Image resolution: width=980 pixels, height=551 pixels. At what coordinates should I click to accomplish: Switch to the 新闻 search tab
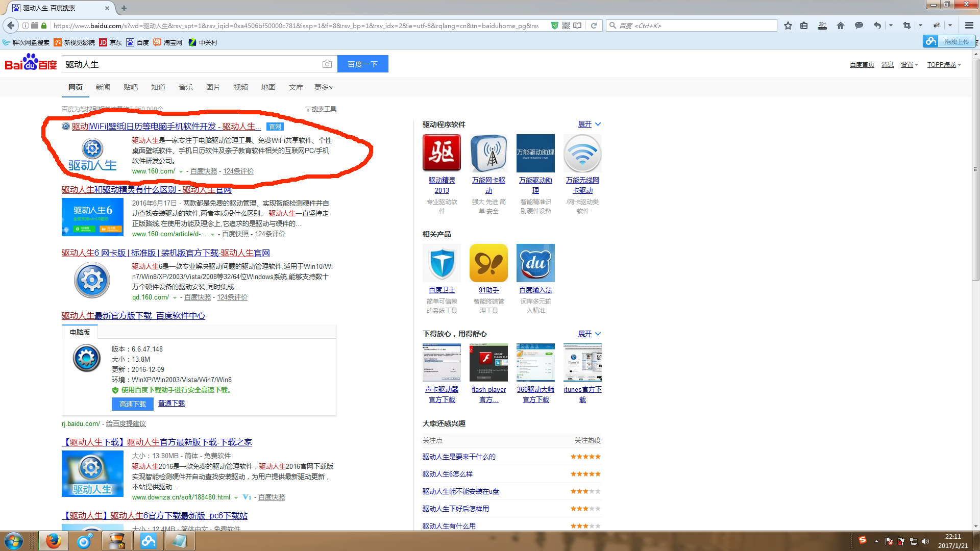(x=103, y=87)
